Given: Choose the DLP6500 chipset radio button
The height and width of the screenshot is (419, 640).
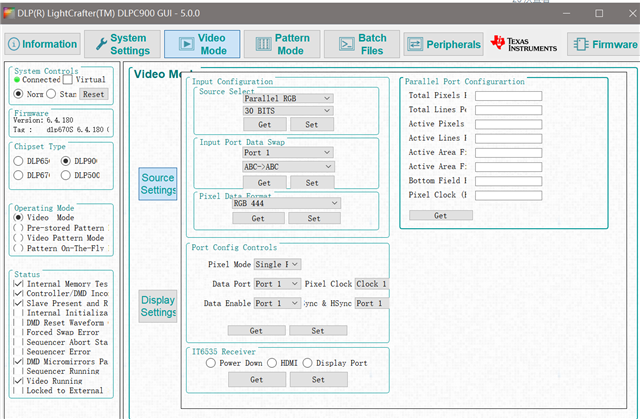Looking at the screenshot, I should point(18,161).
